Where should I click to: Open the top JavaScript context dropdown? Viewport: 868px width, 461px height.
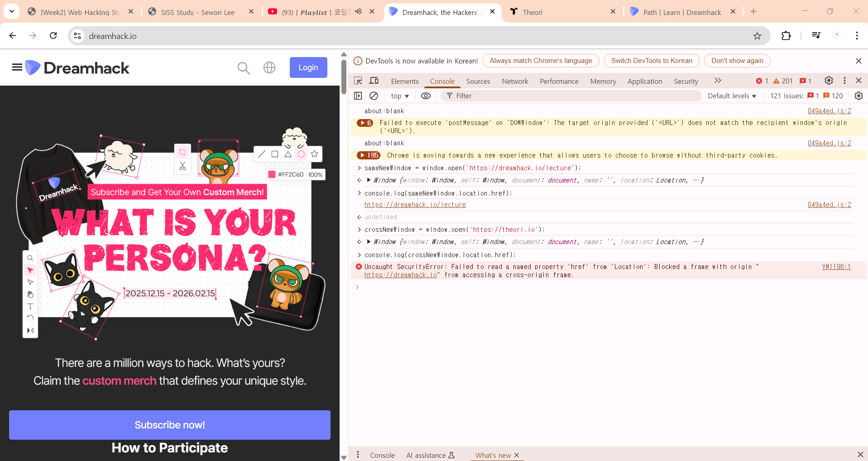point(399,96)
